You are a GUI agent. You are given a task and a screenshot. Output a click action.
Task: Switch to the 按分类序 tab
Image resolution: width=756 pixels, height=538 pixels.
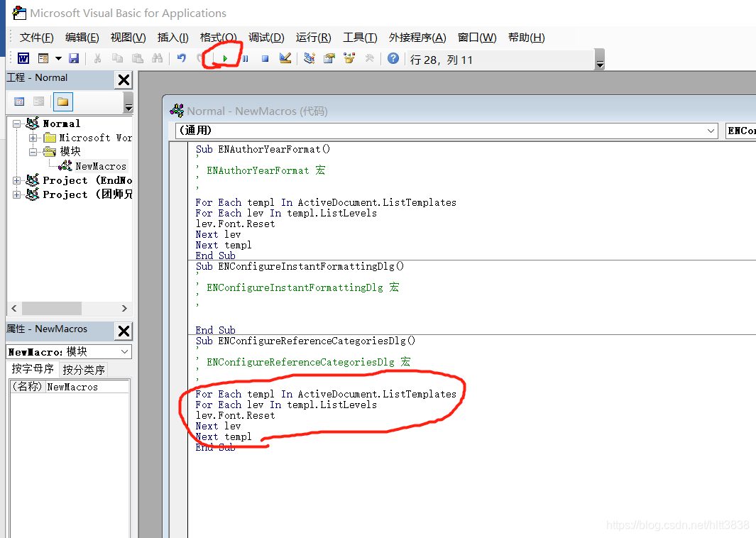pyautogui.click(x=84, y=370)
